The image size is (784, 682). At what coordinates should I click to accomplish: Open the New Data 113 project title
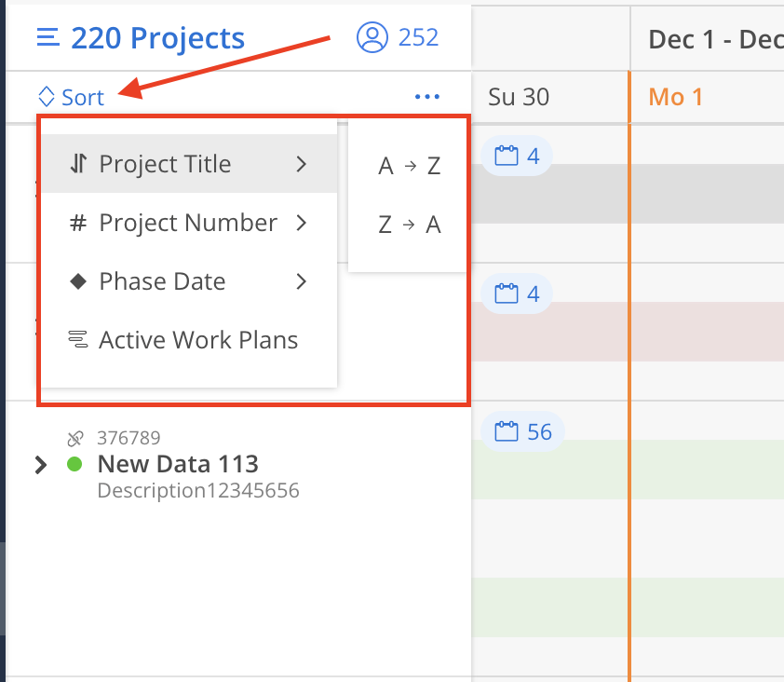pos(178,464)
